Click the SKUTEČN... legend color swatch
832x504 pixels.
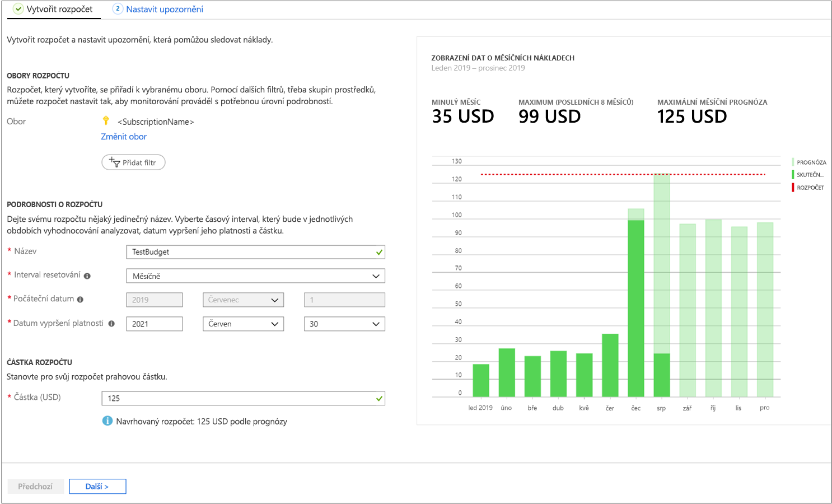[793, 175]
